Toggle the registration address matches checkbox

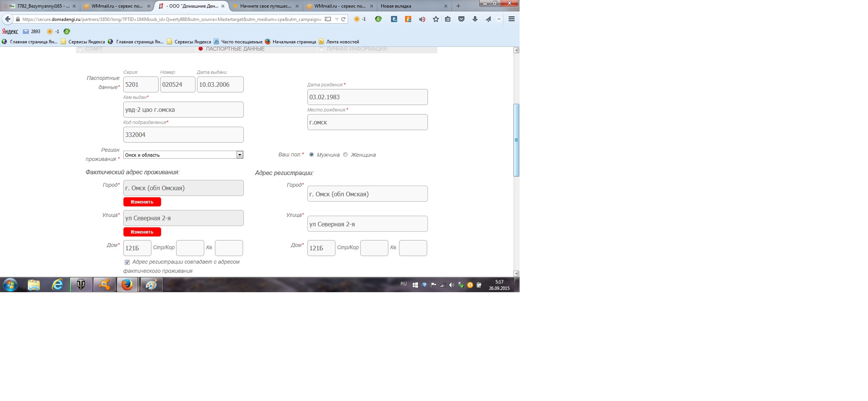point(127,262)
